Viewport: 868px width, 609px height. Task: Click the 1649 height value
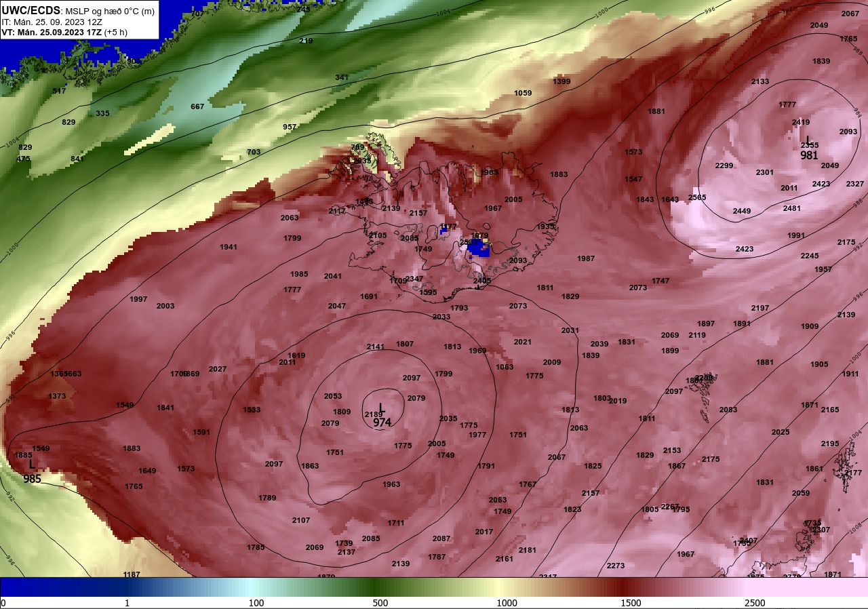(x=147, y=471)
